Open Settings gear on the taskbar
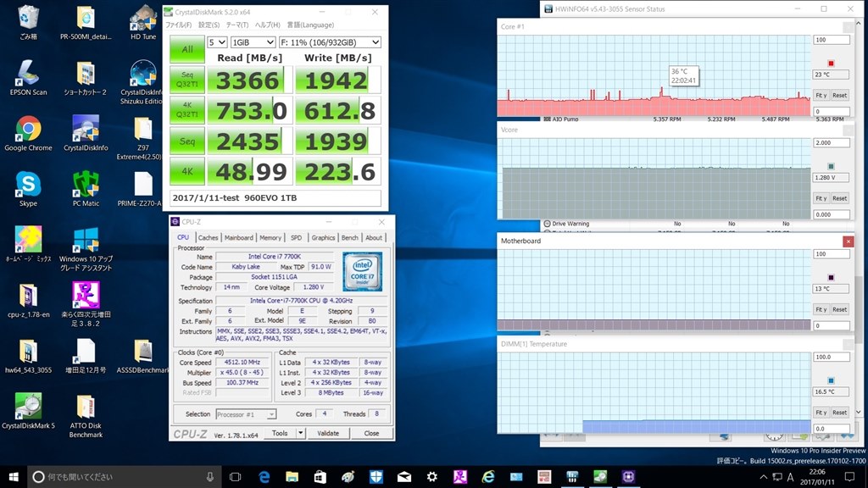The image size is (868, 488). coord(432,476)
